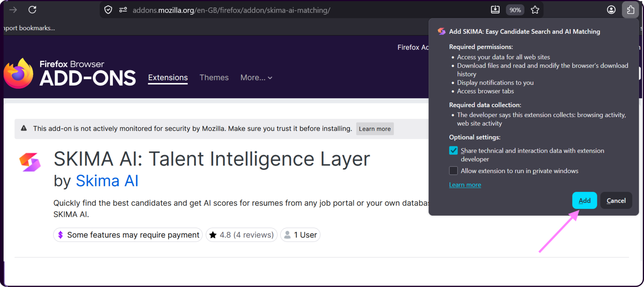Click Learn more in the security warning
This screenshot has width=644, height=287.
(x=375, y=129)
